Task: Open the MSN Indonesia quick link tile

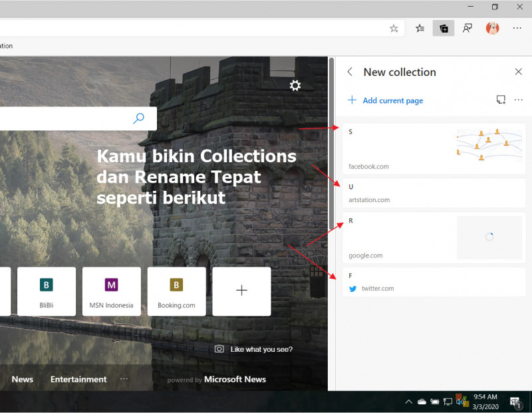Action: click(111, 291)
